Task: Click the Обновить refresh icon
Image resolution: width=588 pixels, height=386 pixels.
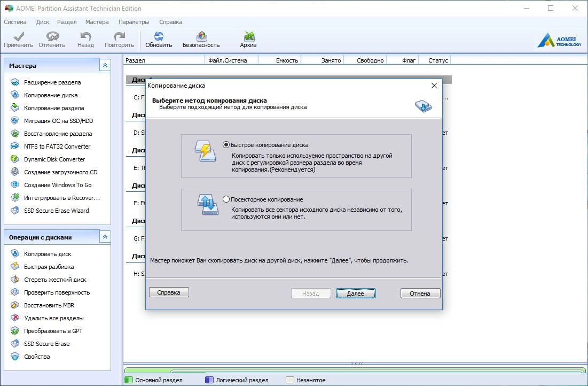Action: (159, 36)
